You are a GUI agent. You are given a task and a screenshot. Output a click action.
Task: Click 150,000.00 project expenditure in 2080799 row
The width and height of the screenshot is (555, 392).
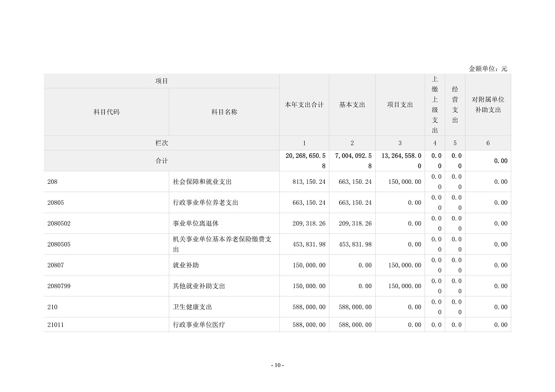405,286
